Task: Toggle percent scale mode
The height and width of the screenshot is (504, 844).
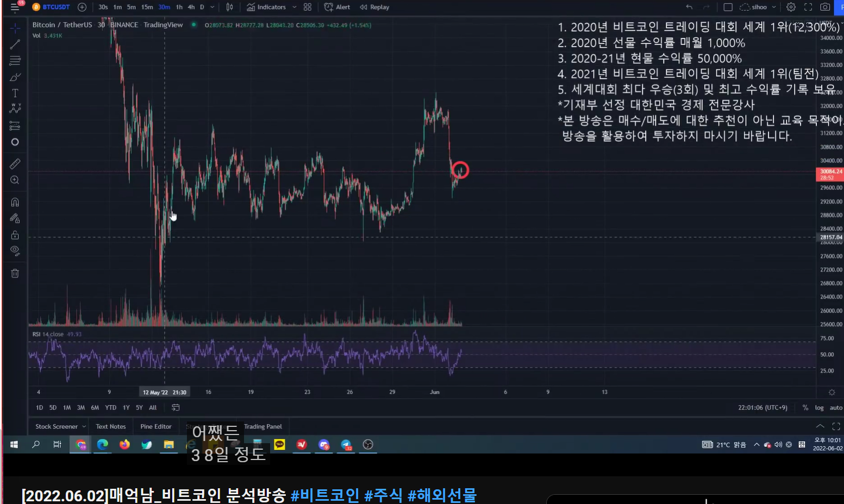Action: [x=805, y=407]
